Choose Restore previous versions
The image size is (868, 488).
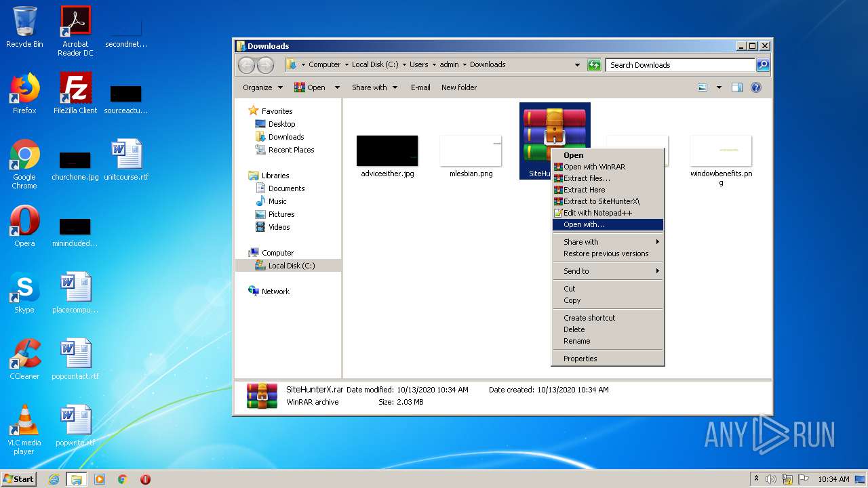[x=608, y=253]
